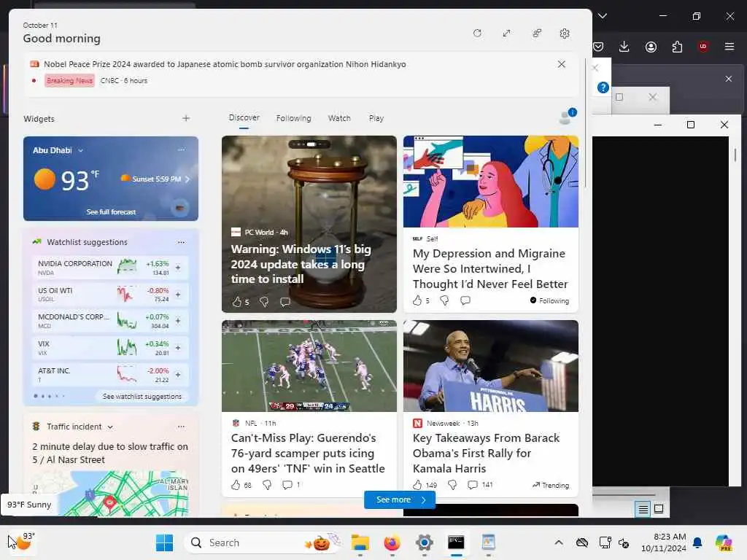Open Watchlist suggestions more options
Screen dimensions: 747x560
click(181, 242)
